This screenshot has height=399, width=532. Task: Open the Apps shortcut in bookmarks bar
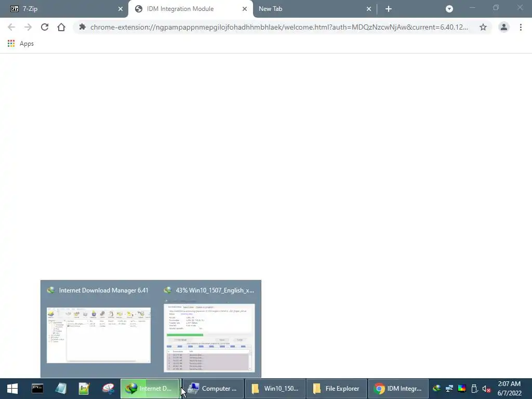(21, 44)
